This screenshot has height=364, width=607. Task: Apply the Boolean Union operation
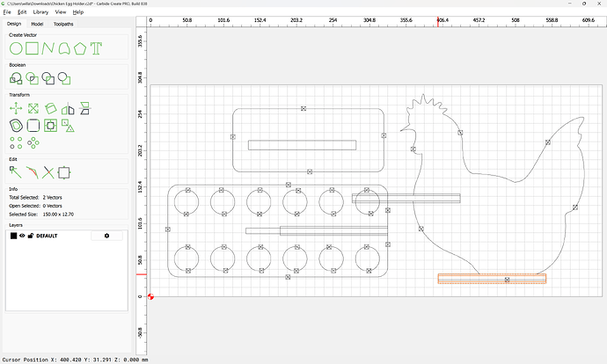(x=16, y=78)
